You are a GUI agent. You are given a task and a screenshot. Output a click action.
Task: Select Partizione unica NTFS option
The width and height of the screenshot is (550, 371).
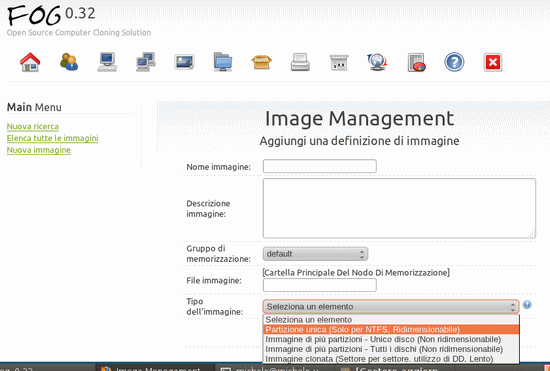point(391,330)
